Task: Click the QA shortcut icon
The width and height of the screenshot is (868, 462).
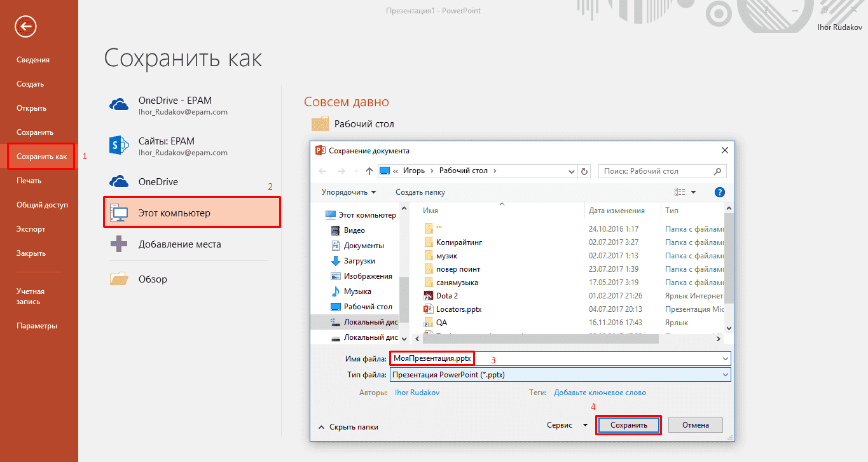Action: tap(428, 323)
